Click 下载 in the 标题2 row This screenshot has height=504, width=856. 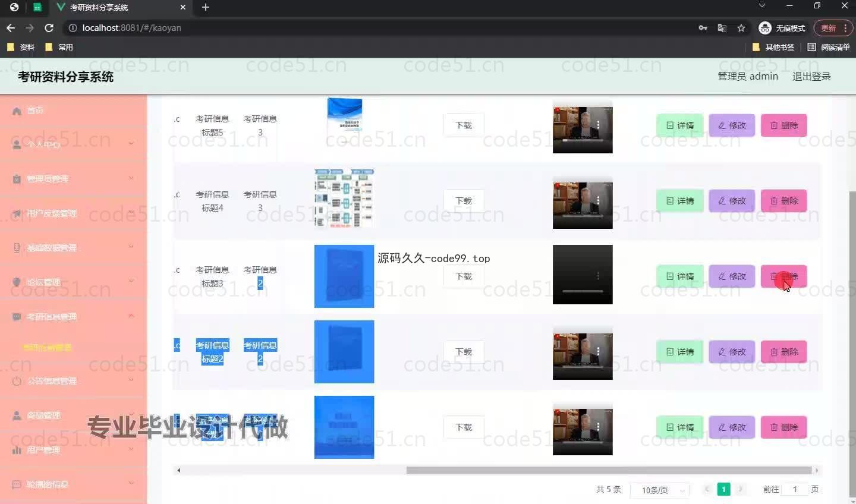click(x=464, y=352)
